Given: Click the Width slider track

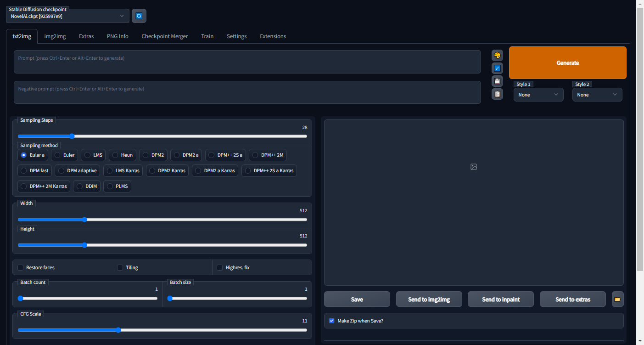Looking at the screenshot, I should tap(162, 220).
